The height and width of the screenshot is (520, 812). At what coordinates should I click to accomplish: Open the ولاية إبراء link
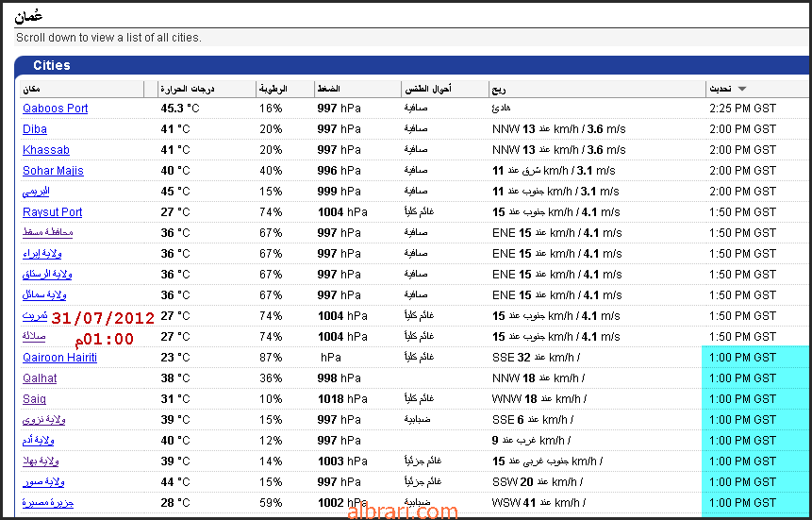click(x=41, y=254)
